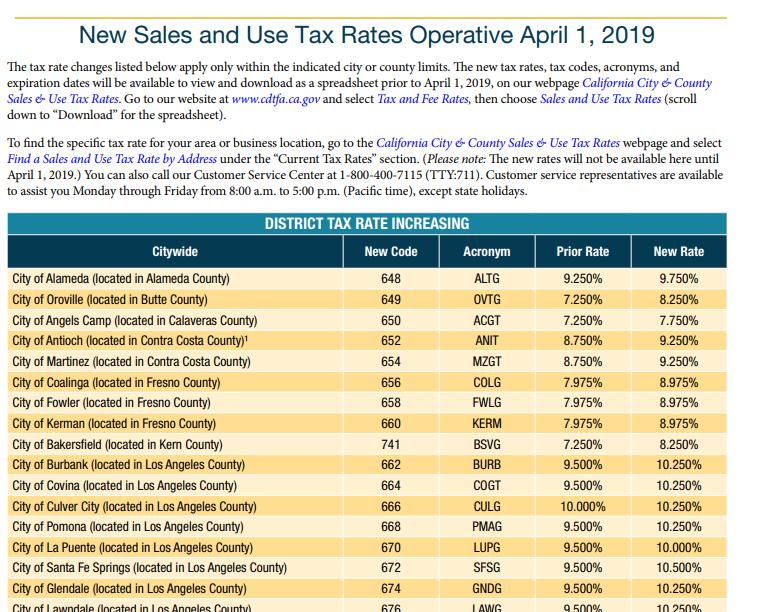Follow the Tax and Fee Rates link
This screenshot has width=757, height=612.
pyautogui.click(x=423, y=99)
